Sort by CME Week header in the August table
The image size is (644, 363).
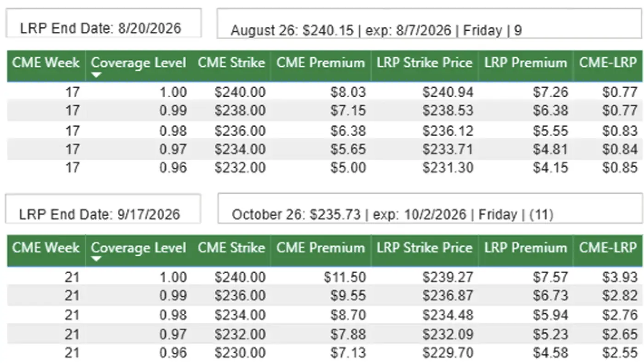pos(46,63)
